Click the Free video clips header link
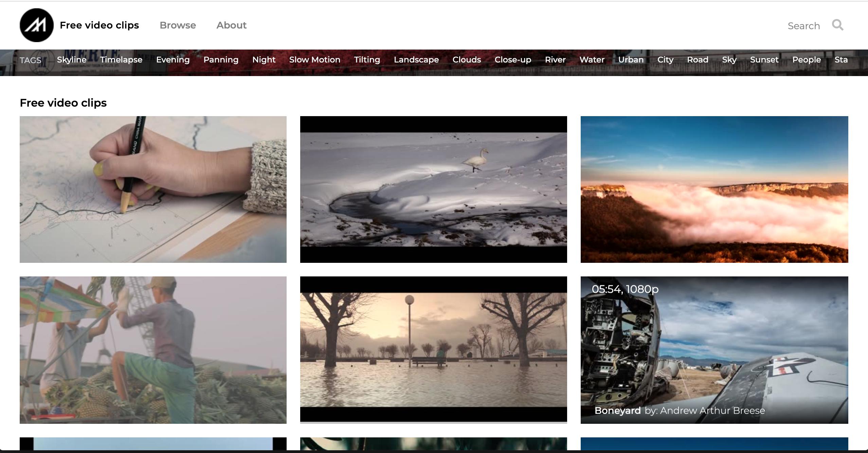Viewport: 868px width, 453px height. coord(99,25)
